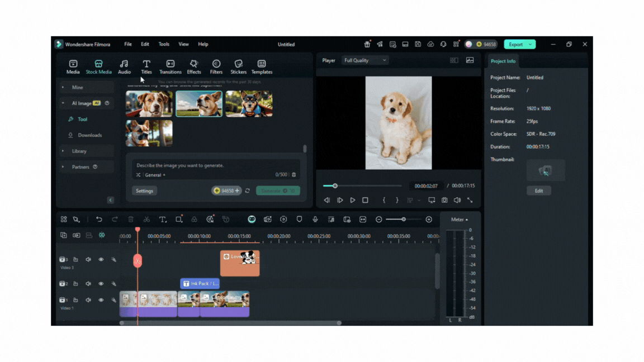The image size is (644, 362).
Task: Select the Project Info tab
Action: (x=503, y=61)
